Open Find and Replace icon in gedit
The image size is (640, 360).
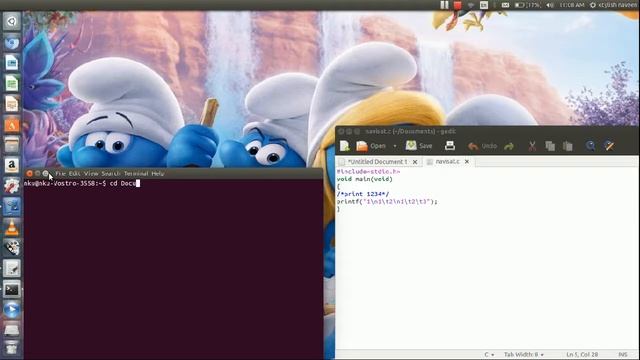(609, 146)
